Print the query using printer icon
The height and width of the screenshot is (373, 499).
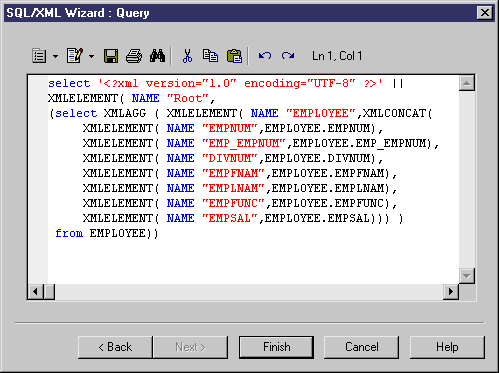coord(134,56)
